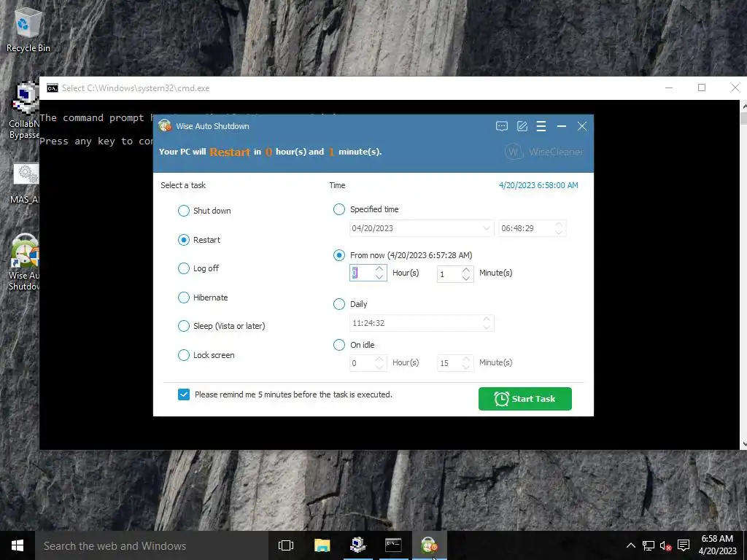The width and height of the screenshot is (747, 560).
Task: Minimize the Wise Auto Shutdown window
Action: (x=562, y=126)
